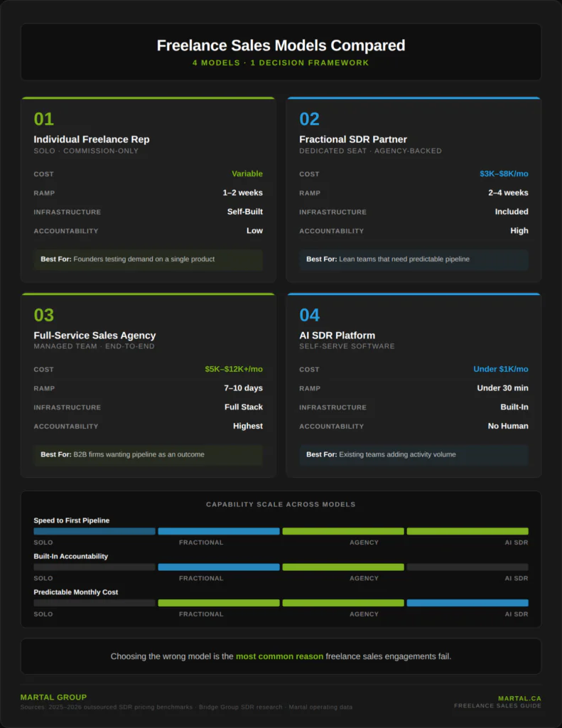This screenshot has height=728, width=562.
Task: Click 'Individual Freelance Rep' heading
Action: [x=92, y=139]
